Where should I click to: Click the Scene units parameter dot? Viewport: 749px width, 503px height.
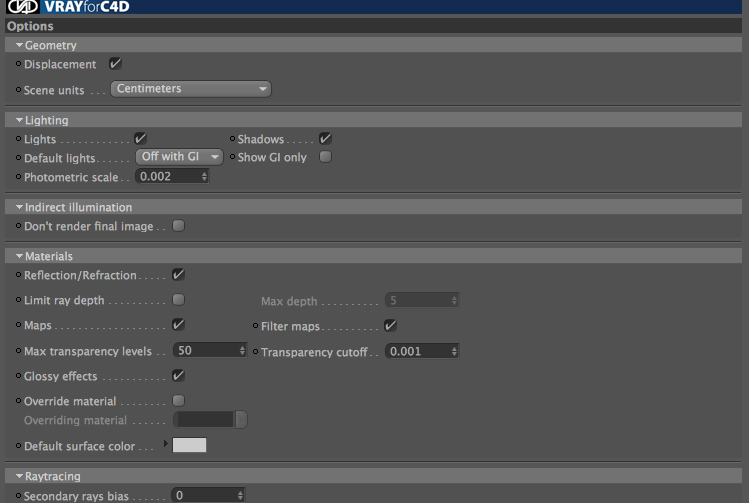click(19, 89)
